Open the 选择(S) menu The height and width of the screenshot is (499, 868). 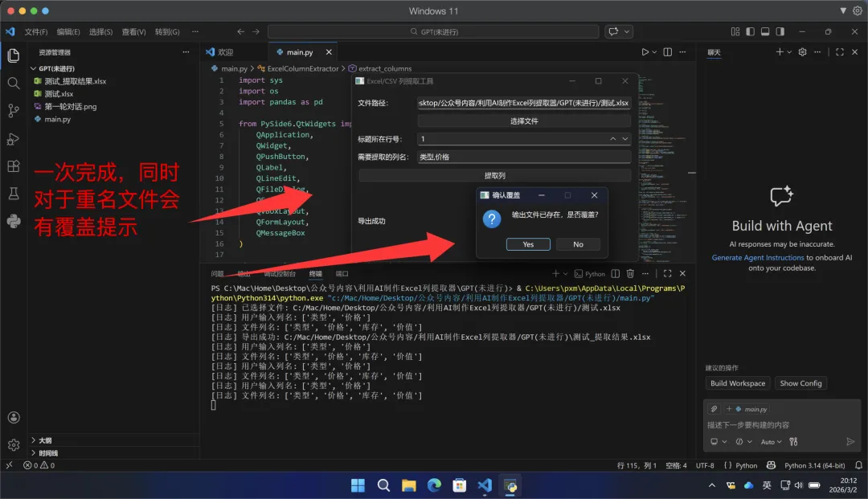(x=100, y=31)
